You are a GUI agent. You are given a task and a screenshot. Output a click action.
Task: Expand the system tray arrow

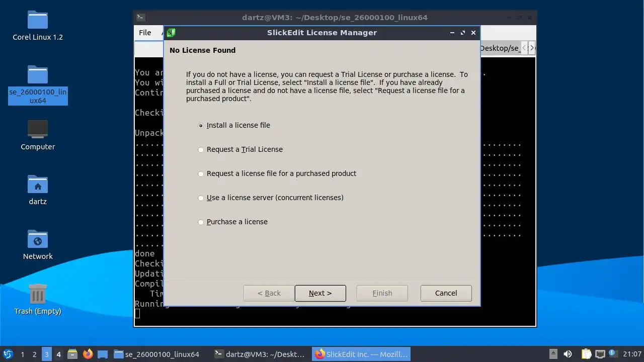[x=553, y=354]
